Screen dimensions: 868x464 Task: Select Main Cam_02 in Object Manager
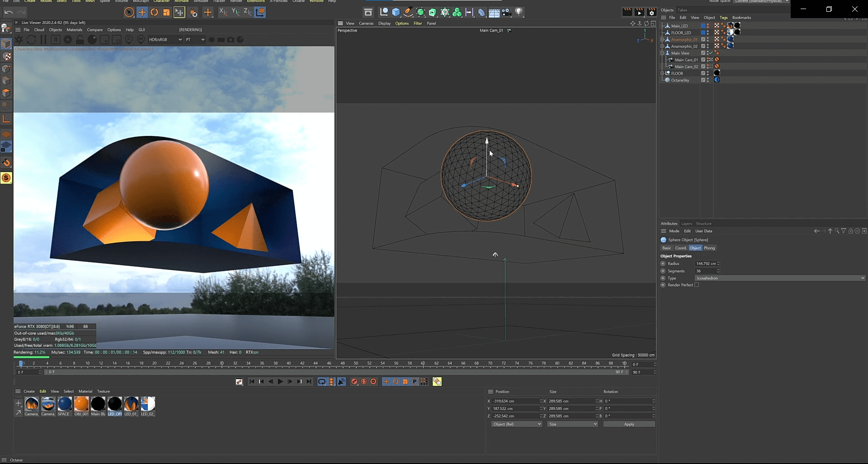click(x=686, y=66)
